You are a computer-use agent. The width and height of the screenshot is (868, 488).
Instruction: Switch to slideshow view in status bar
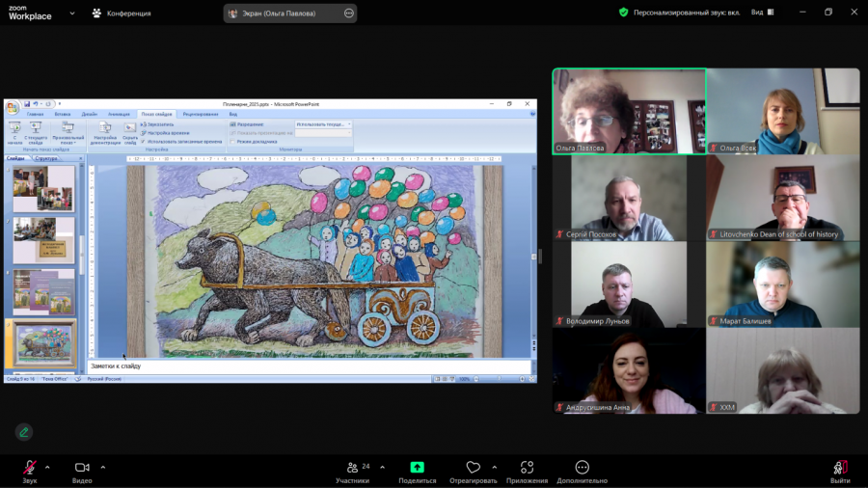[451, 379]
